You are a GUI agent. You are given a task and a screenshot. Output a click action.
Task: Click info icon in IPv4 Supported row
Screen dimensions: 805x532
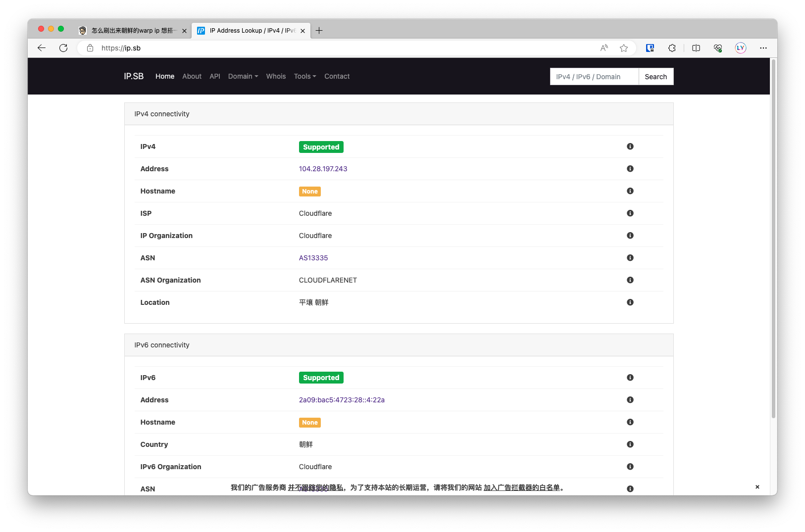tap(630, 146)
